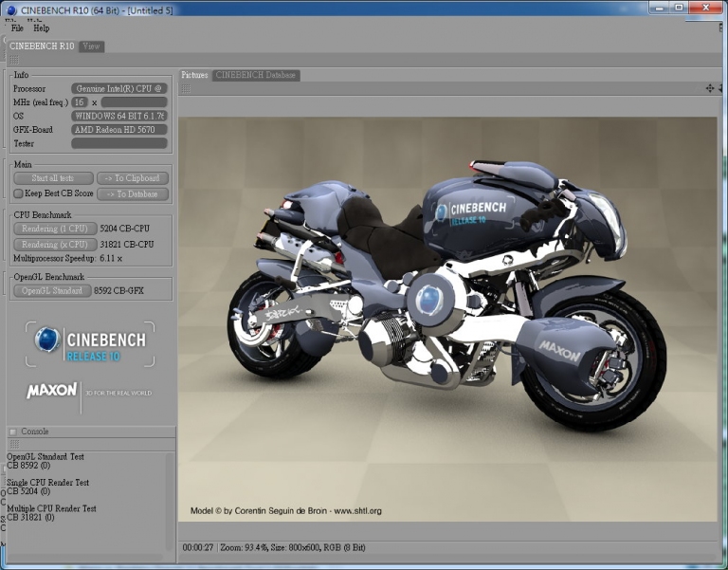
Task: Click the Multiple CPU Render Test console line
Action: click(51, 508)
